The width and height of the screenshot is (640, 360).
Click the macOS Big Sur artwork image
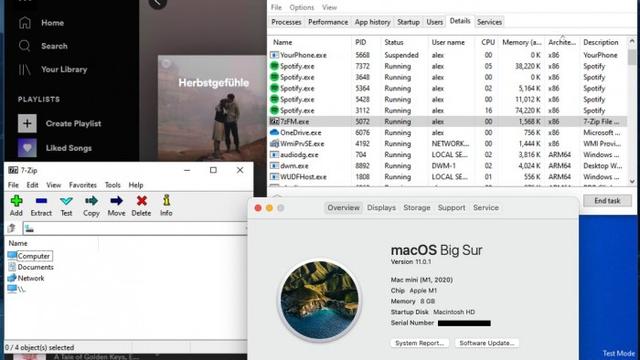point(320,300)
